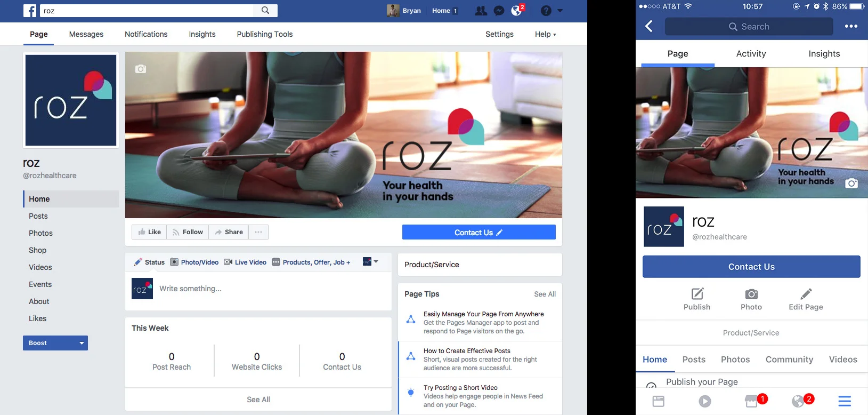Viewport: 868px width, 415px height.
Task: Tap the mobile Search field
Action: coord(749,27)
